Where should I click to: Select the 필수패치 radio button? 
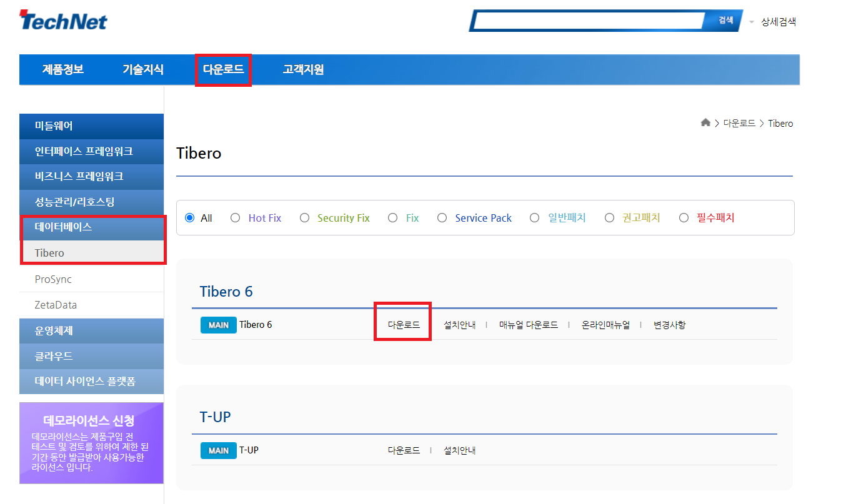[684, 218]
